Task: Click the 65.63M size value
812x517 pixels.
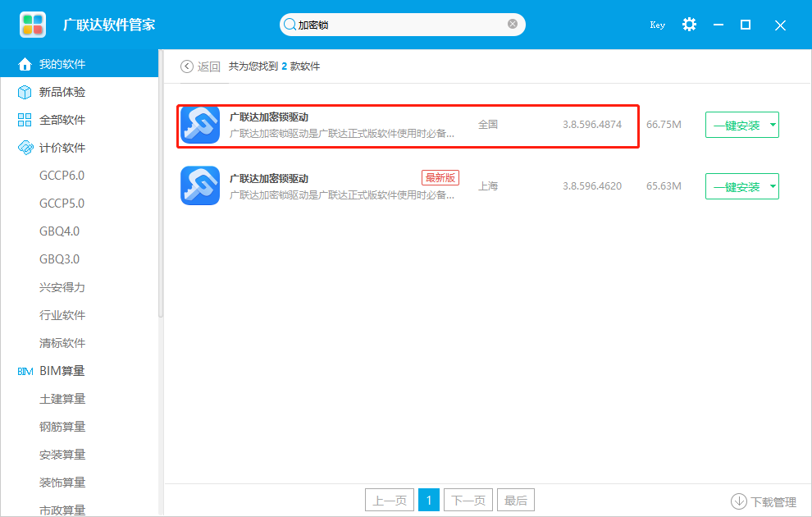Action: [664, 186]
